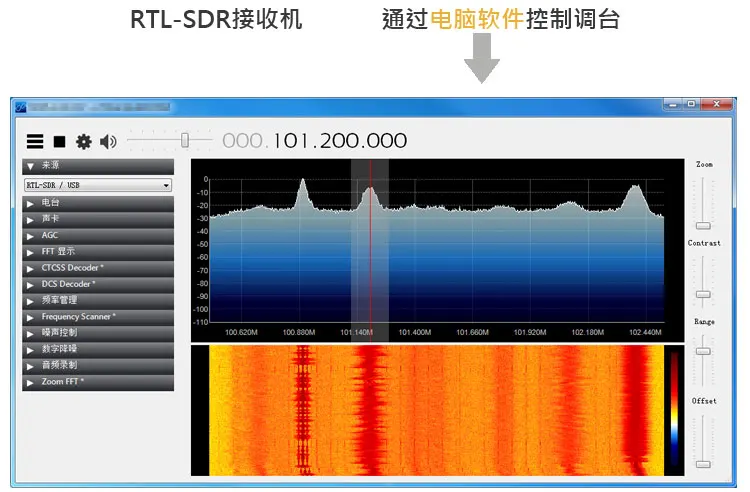Expand the DCS Decoder panel
750x492 pixels.
pos(98,284)
